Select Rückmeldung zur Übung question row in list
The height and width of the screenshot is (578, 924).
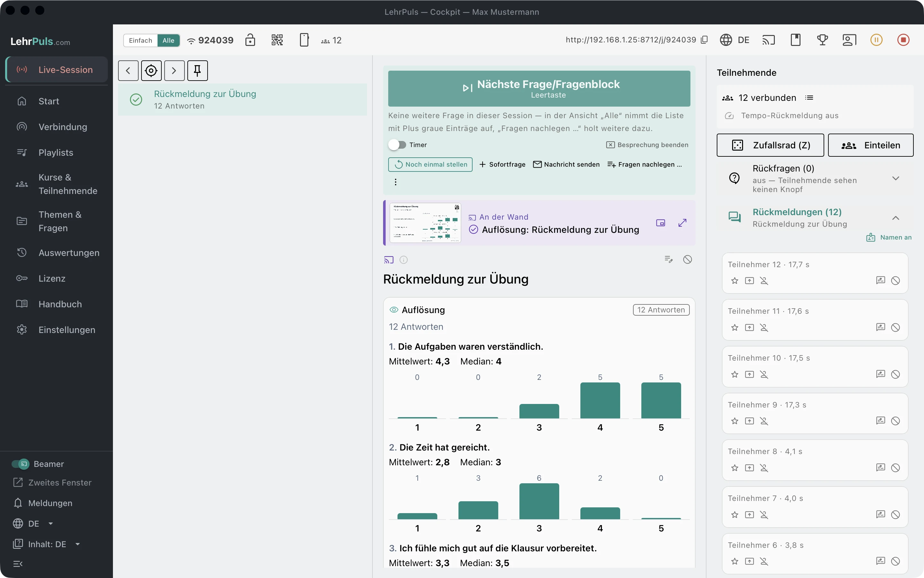pyautogui.click(x=243, y=100)
